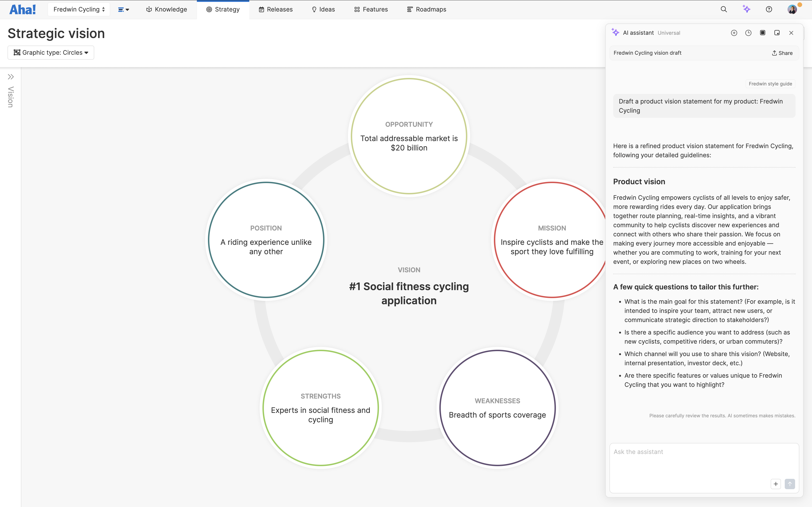Open your user profile avatar
Viewport: 812px width, 507px height.
(x=792, y=9)
